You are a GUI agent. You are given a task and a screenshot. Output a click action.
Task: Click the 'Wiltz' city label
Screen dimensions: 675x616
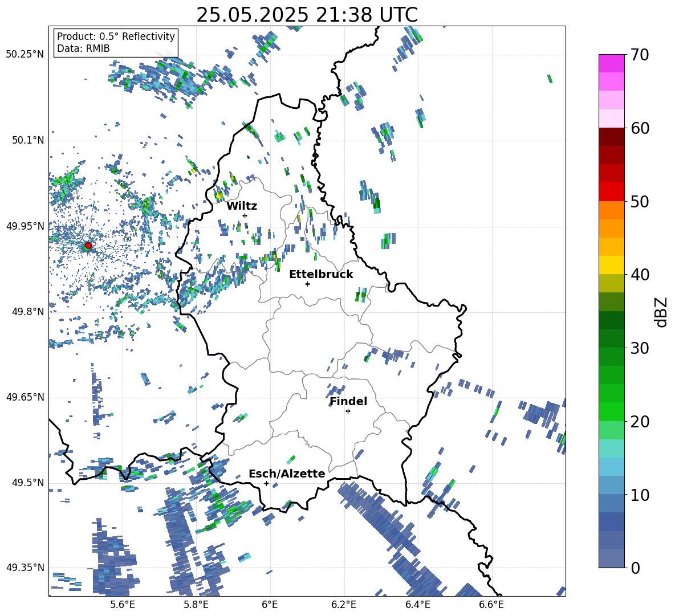pyautogui.click(x=242, y=206)
